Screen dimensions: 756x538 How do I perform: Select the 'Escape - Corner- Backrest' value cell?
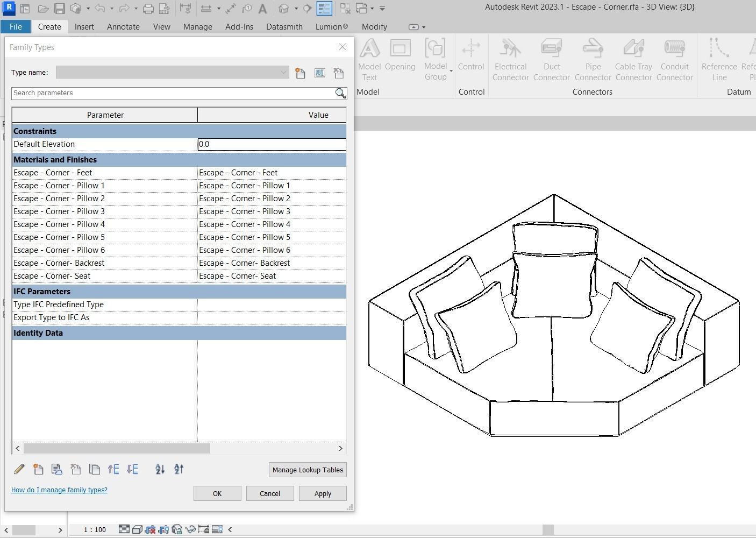click(272, 263)
